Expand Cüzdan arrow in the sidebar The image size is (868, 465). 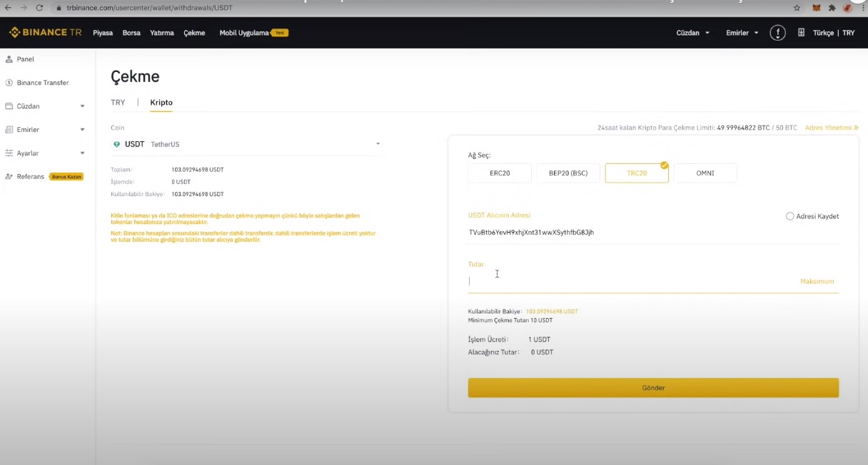82,106
